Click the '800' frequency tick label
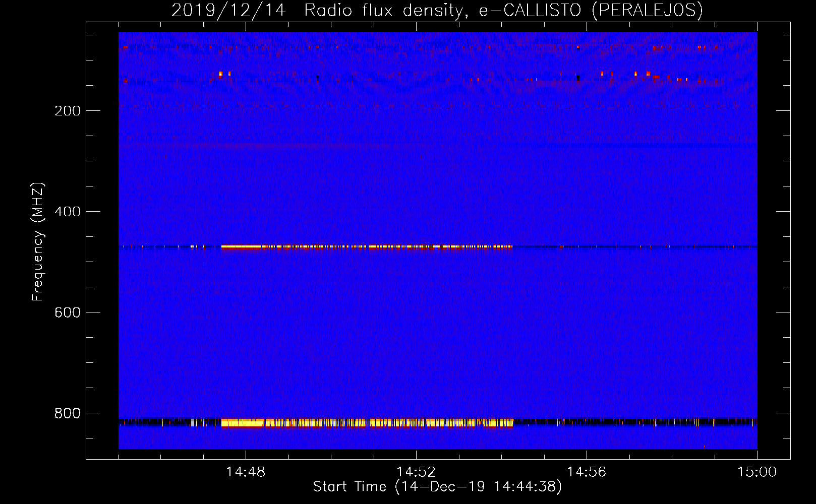Viewport: 816px width, 504px height. (68, 413)
